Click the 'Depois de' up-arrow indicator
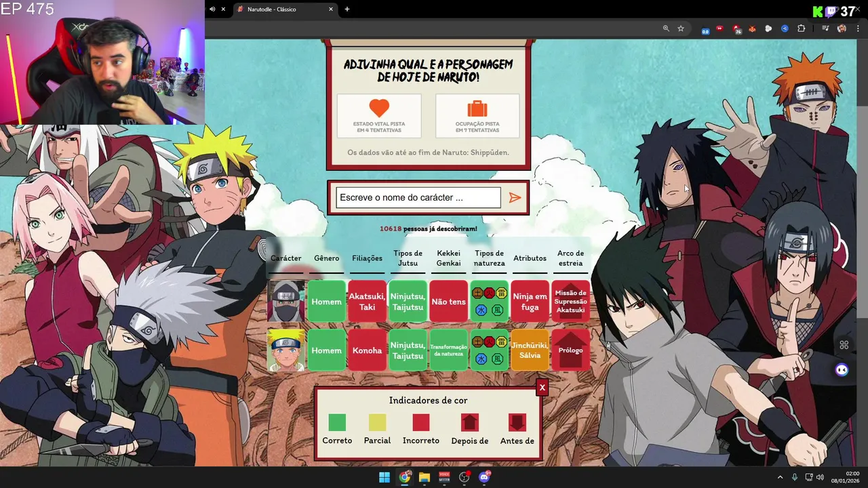Image resolution: width=868 pixels, height=488 pixels. click(470, 422)
